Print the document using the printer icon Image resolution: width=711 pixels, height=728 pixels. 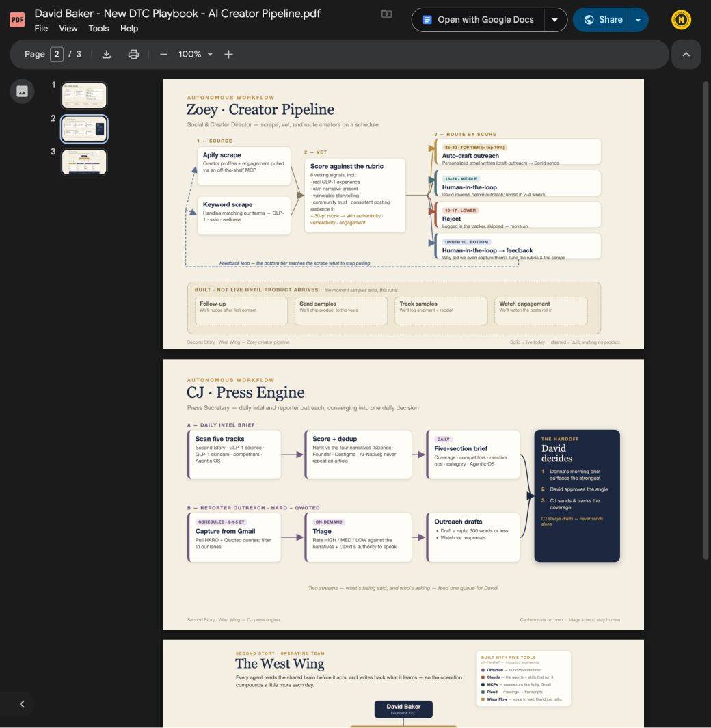coord(133,54)
